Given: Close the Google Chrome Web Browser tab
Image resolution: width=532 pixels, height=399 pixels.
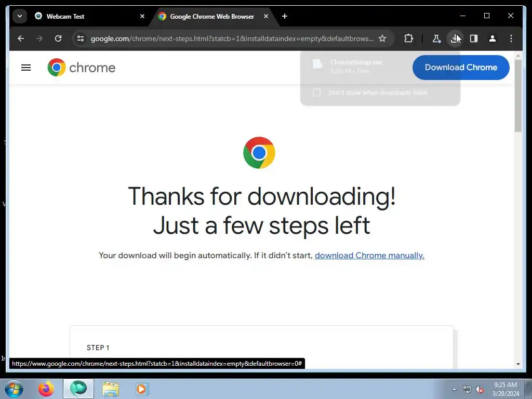Looking at the screenshot, I should [266, 16].
